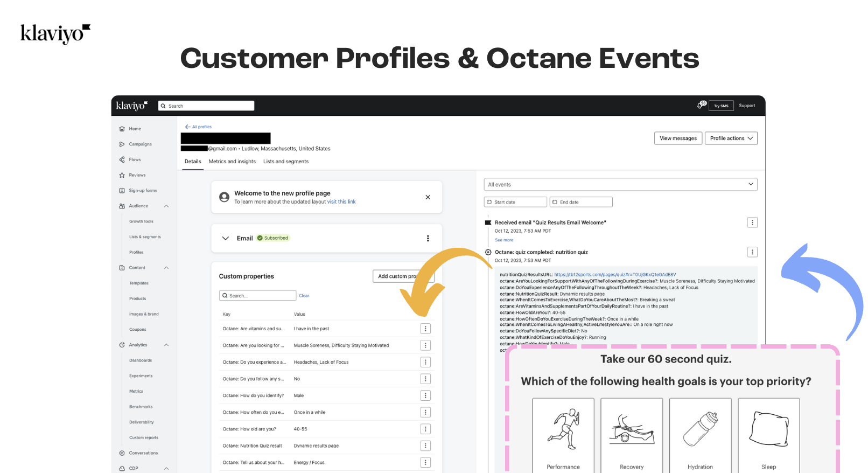Open Custom reports in sidebar
Viewport: 868px width, 473px height.
point(144,438)
